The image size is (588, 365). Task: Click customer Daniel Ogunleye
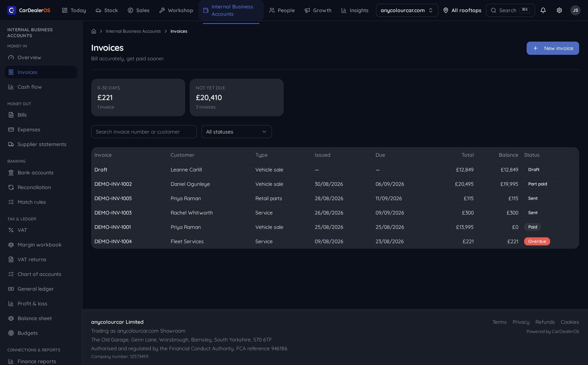coord(190,184)
